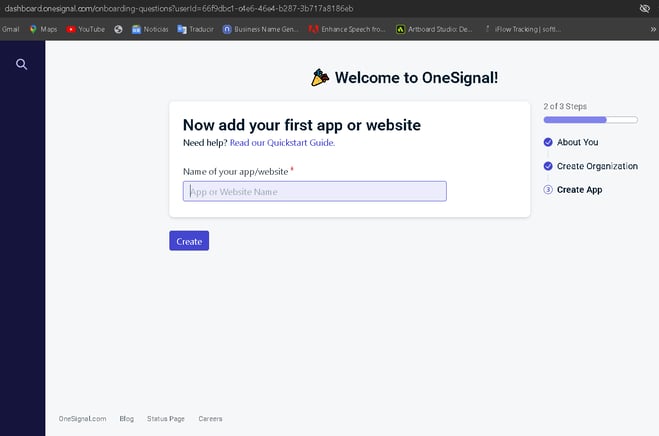Open the Traducir bookmark
The height and width of the screenshot is (436, 659).
pos(195,29)
